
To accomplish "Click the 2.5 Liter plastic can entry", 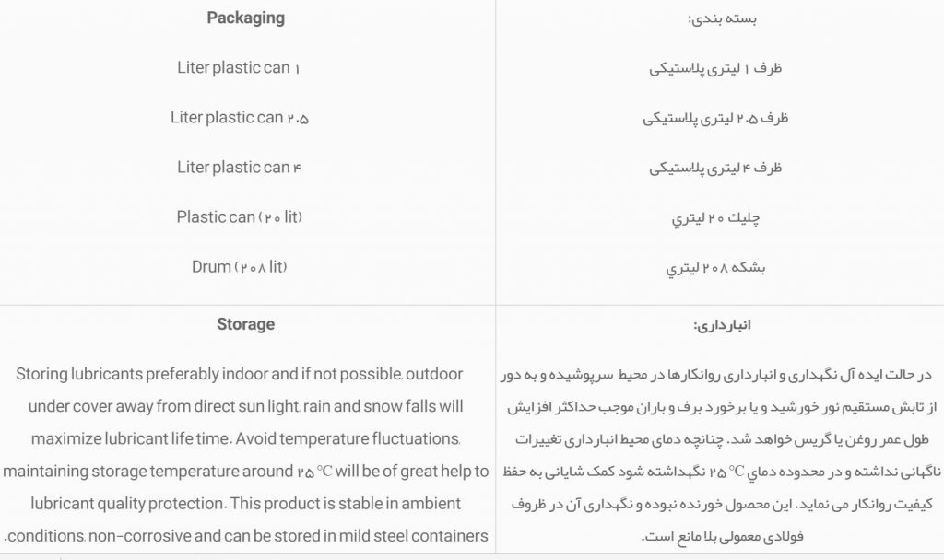I will pos(239,118).
